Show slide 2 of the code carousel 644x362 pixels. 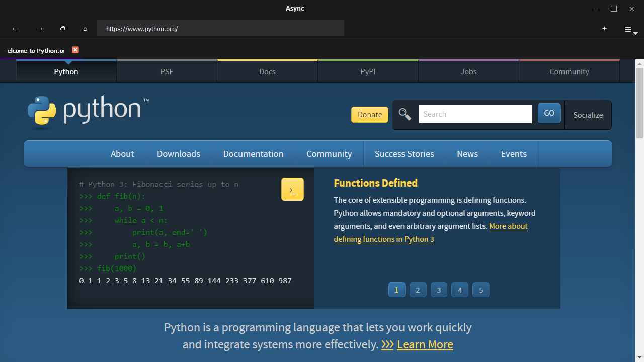(x=418, y=290)
